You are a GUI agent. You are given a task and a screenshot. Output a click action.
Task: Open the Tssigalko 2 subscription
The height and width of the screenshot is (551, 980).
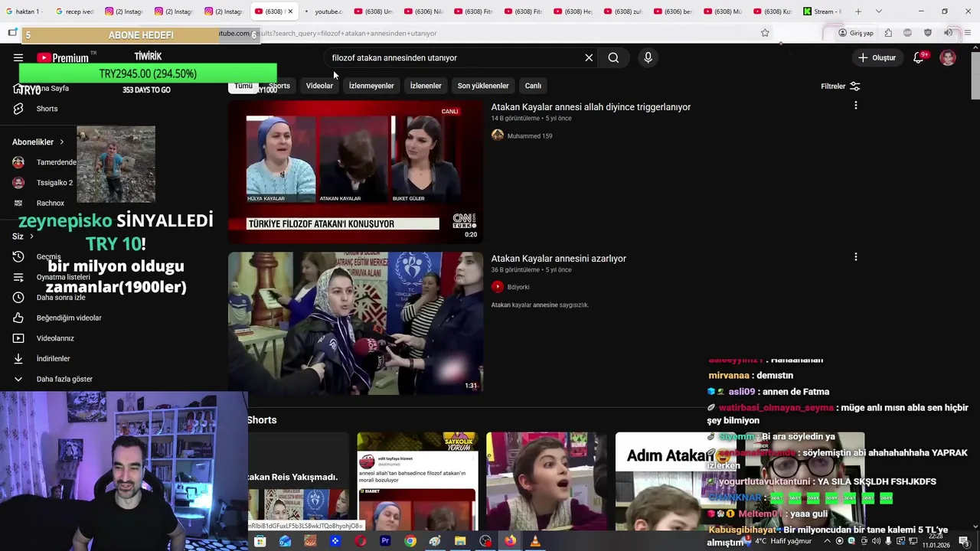[x=43, y=183]
